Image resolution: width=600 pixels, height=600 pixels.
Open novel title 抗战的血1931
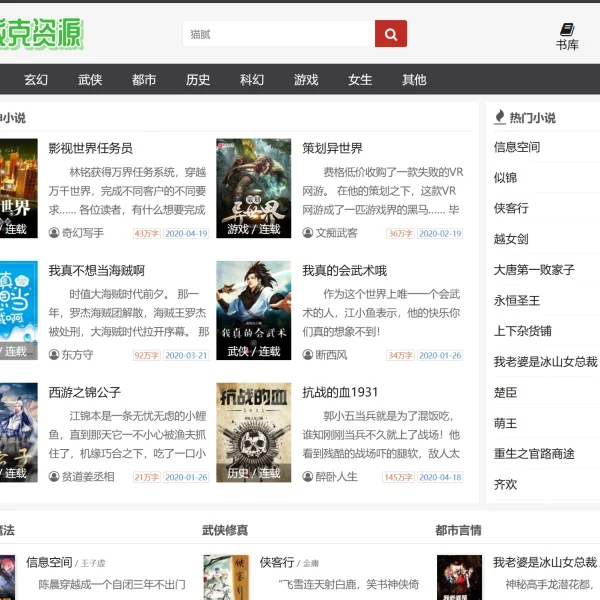pos(340,392)
